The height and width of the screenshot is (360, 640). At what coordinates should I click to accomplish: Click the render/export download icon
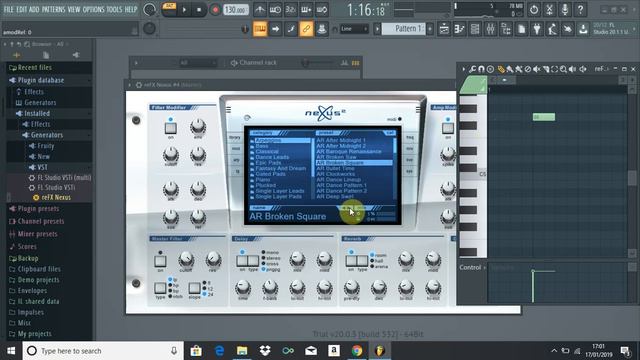[x=583, y=29]
